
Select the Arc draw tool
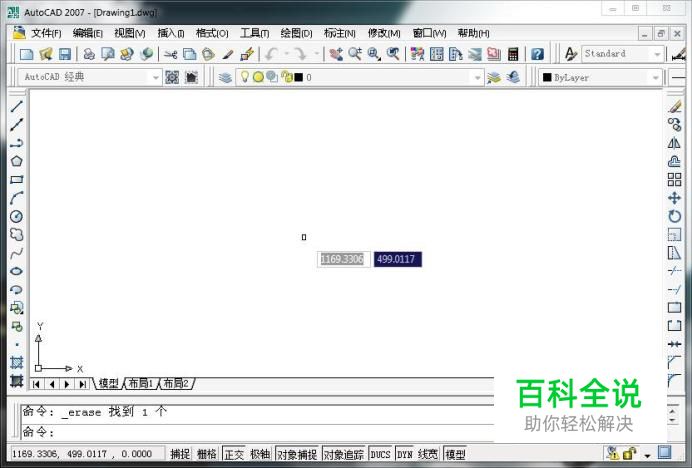[17, 198]
